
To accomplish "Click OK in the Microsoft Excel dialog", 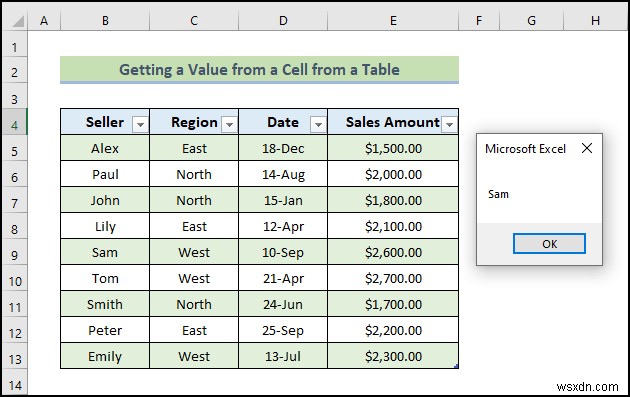I will pyautogui.click(x=549, y=244).
